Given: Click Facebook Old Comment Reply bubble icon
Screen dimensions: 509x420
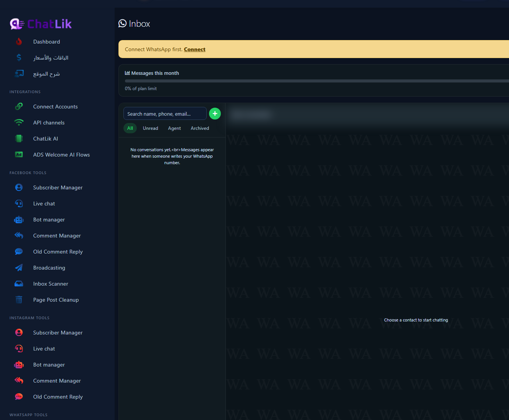Looking at the screenshot, I should point(19,252).
